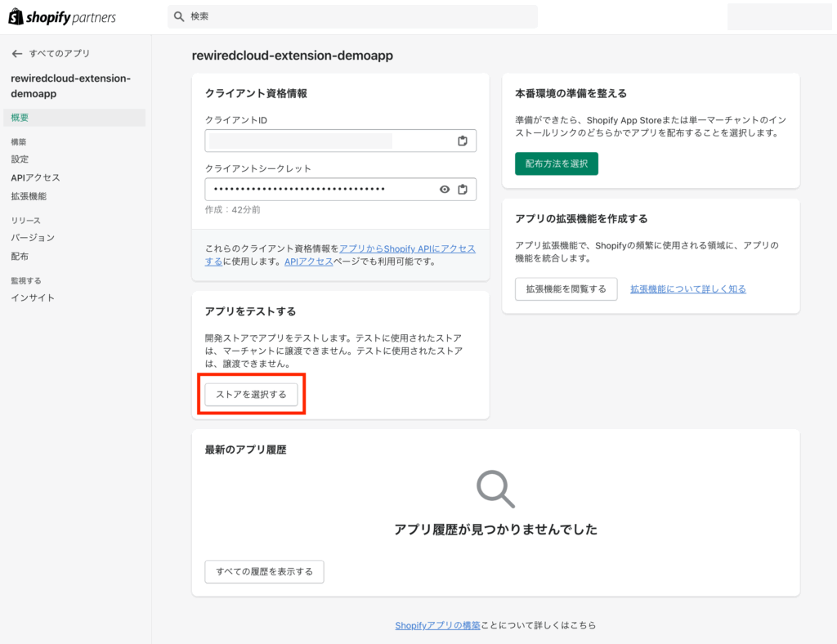Click the クライアントID field
Image resolution: width=837 pixels, height=644 pixels.
[x=341, y=141]
